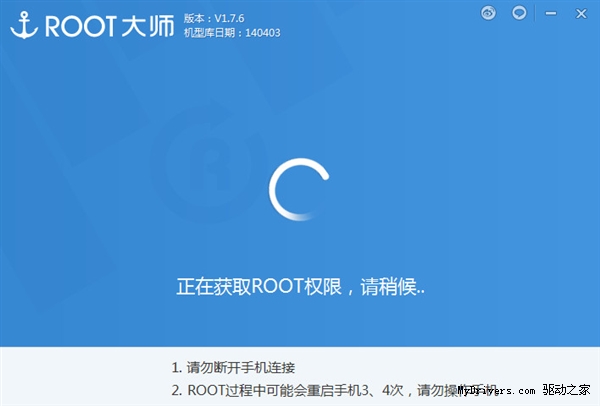This screenshot has width=600, height=406.
Task: Click tip 2 about ROOT过程中可能会重启手机
Action: pos(334,390)
